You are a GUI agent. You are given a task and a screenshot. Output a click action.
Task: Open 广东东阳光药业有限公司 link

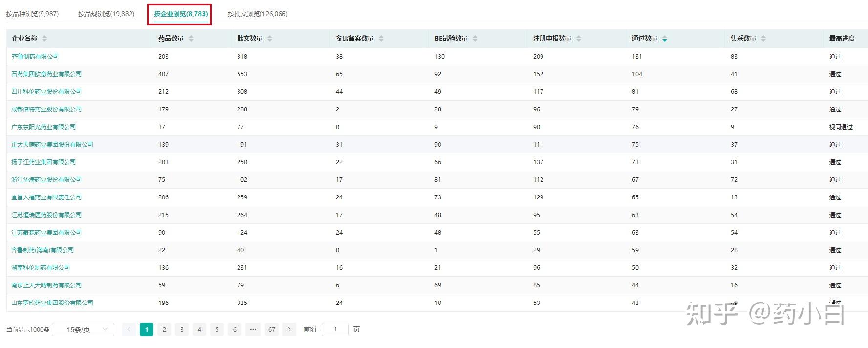pos(43,127)
